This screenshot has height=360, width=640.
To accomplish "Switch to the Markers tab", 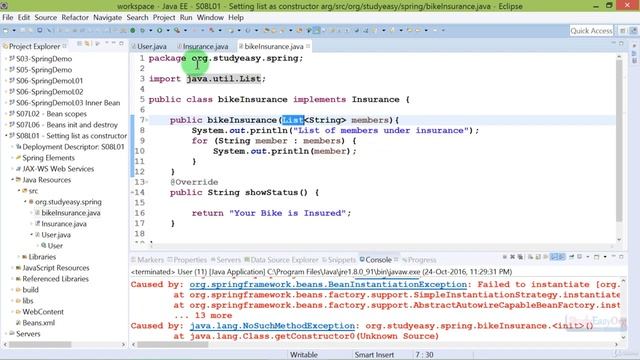I will point(147,260).
